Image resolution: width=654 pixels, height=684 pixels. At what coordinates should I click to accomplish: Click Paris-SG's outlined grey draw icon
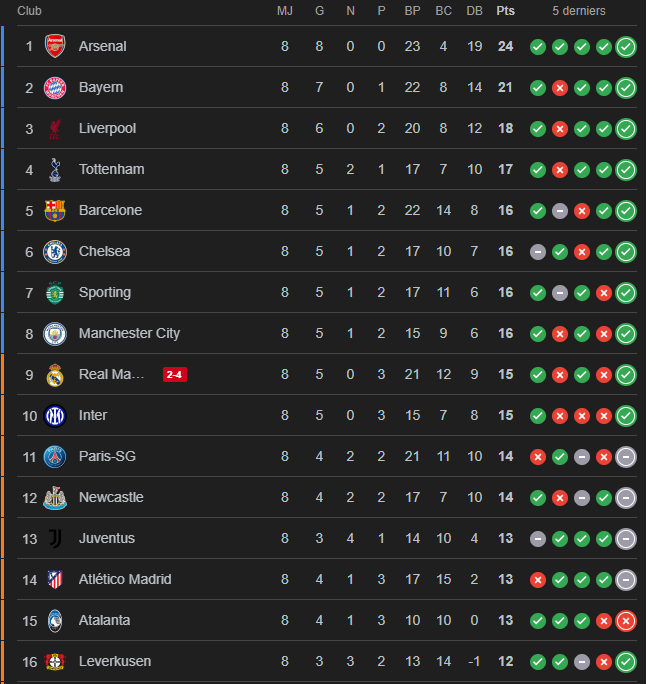click(626, 456)
